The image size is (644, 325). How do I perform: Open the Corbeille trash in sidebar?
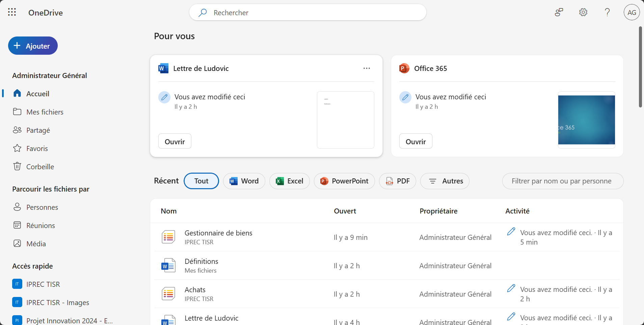coord(40,167)
